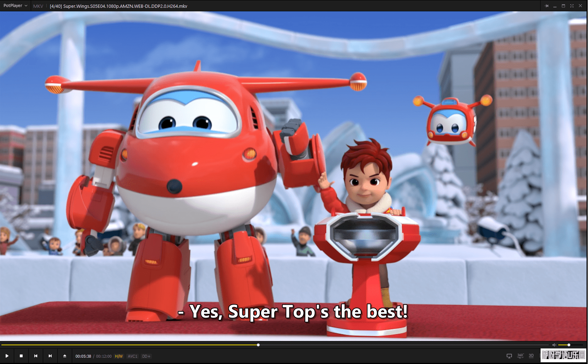Screen dimensions: 588x364
Task: Click the video file name title
Action: (x=119, y=6)
